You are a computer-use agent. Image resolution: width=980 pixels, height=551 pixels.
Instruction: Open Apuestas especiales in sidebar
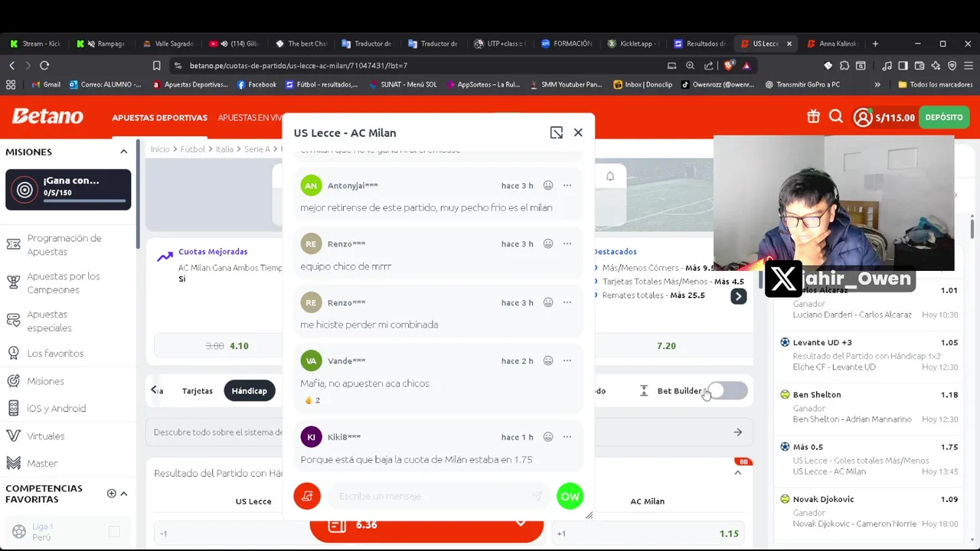click(49, 321)
